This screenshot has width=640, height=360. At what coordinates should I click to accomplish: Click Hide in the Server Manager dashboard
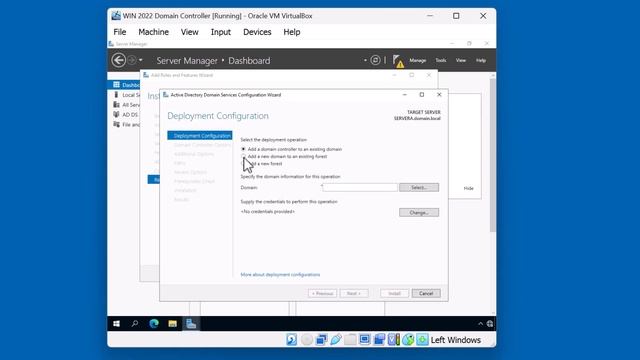coord(469,188)
